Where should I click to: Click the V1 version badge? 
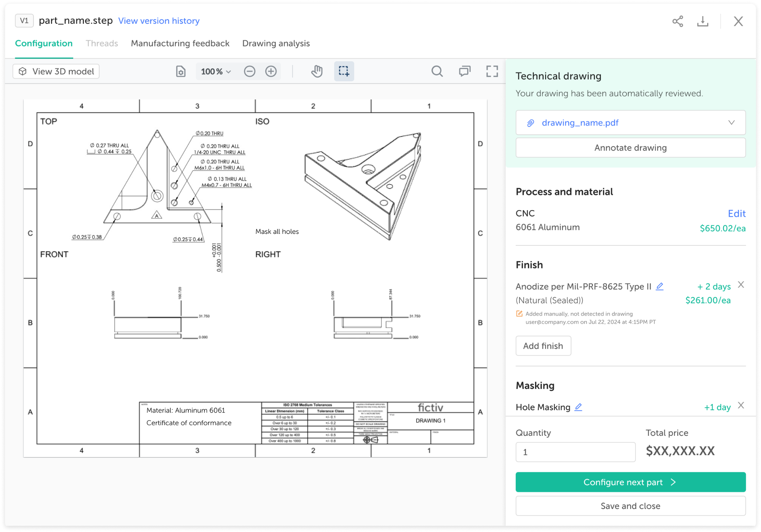(x=24, y=21)
